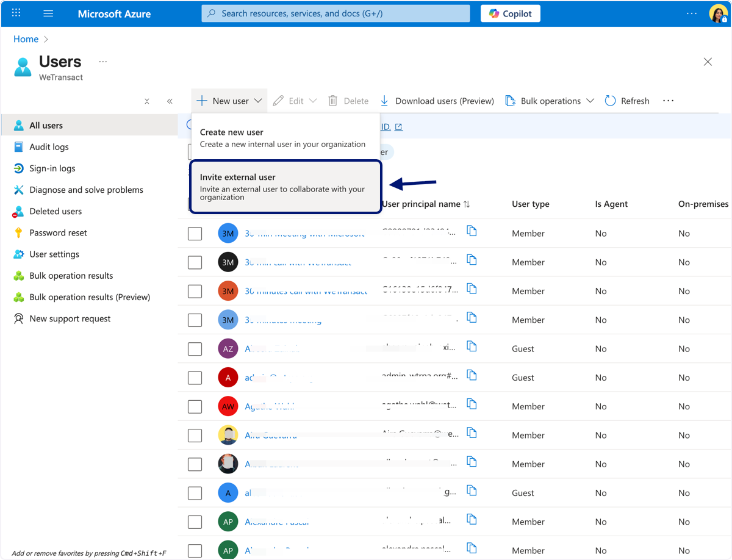Expand the Bulk operations dropdown

point(550,101)
